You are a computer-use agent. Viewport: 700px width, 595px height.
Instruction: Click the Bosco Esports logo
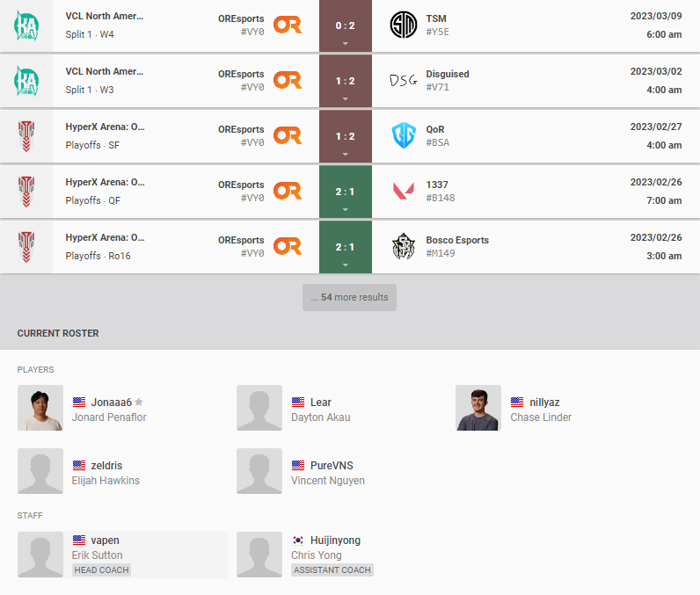point(403,246)
